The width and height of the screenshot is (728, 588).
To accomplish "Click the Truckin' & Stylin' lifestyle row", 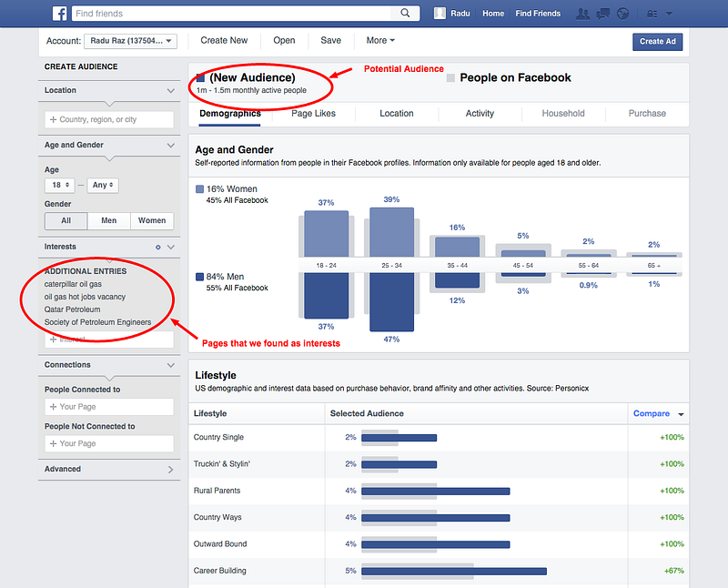I will click(439, 464).
